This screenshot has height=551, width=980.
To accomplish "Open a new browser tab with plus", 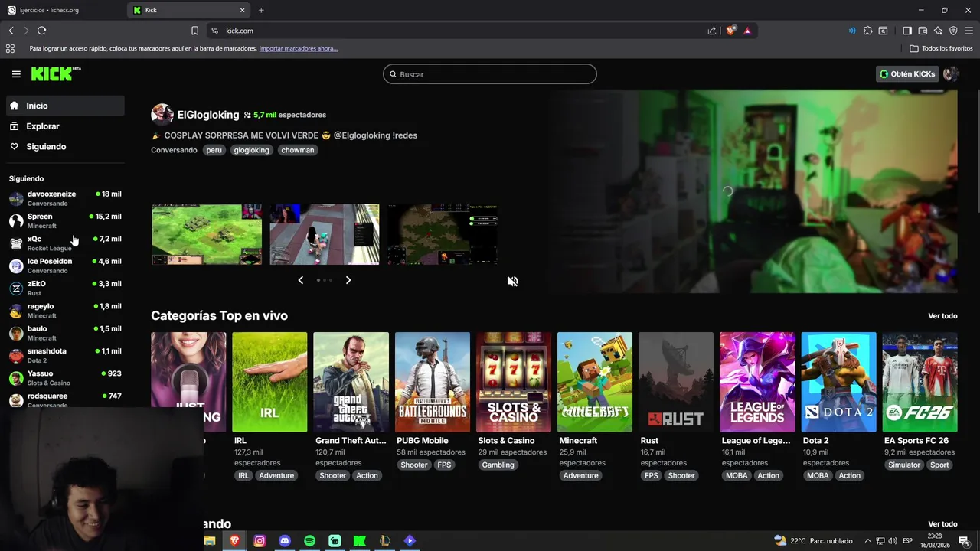I will [x=261, y=10].
